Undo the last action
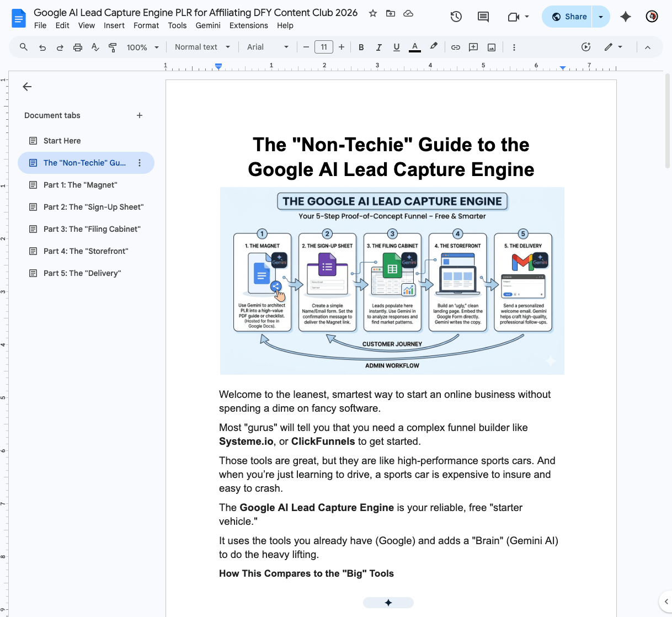The image size is (672, 617). [x=42, y=47]
